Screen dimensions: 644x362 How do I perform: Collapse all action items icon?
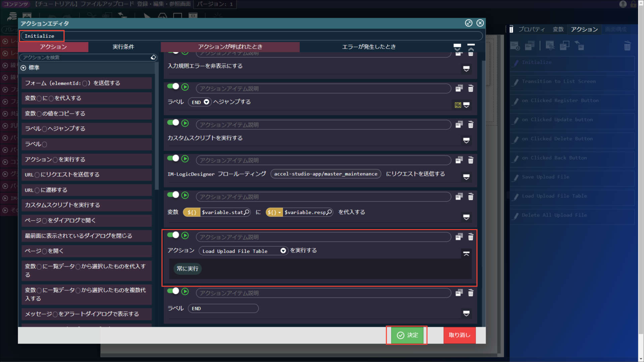[471, 47]
